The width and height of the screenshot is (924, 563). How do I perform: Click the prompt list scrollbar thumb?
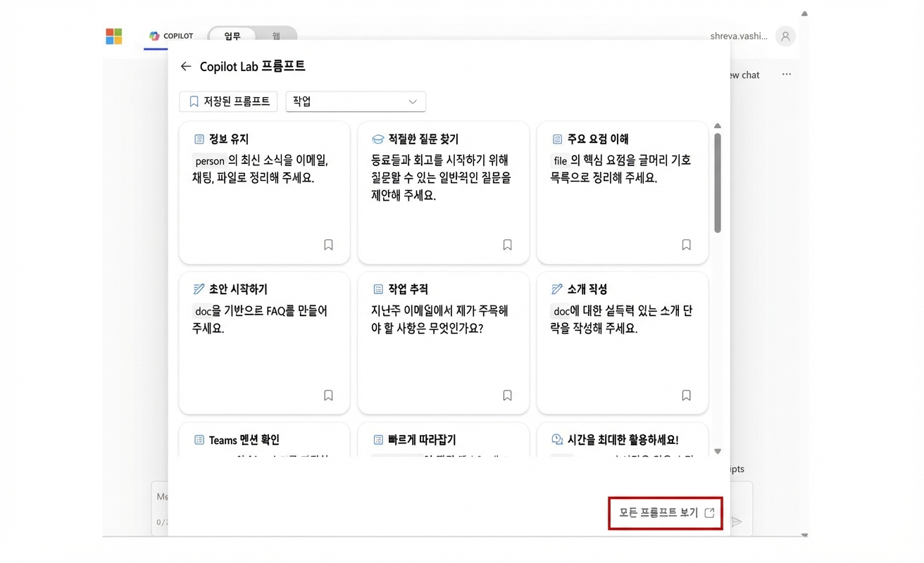coord(718,183)
